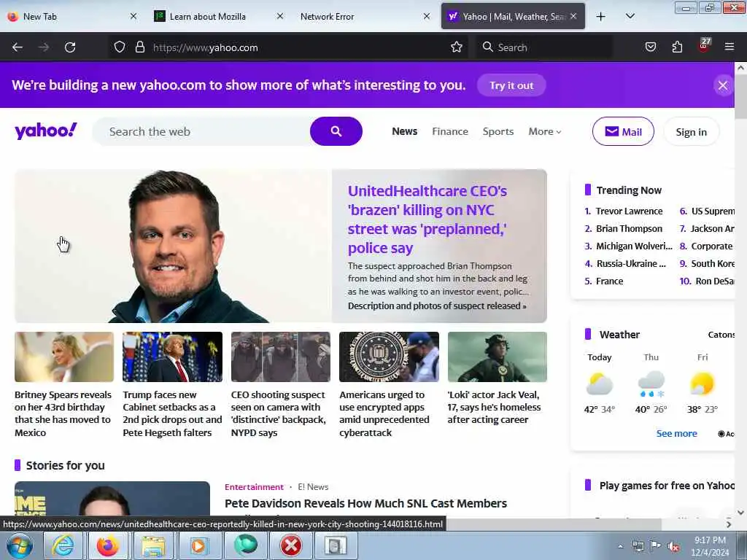Open Windows Explorer folder in taskbar
The height and width of the screenshot is (560, 747).
(152, 545)
